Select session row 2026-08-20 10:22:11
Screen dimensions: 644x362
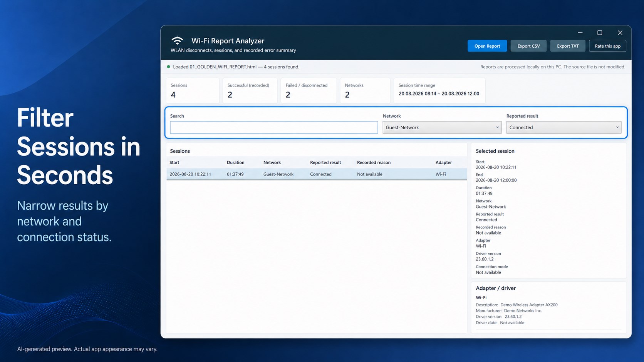click(317, 174)
